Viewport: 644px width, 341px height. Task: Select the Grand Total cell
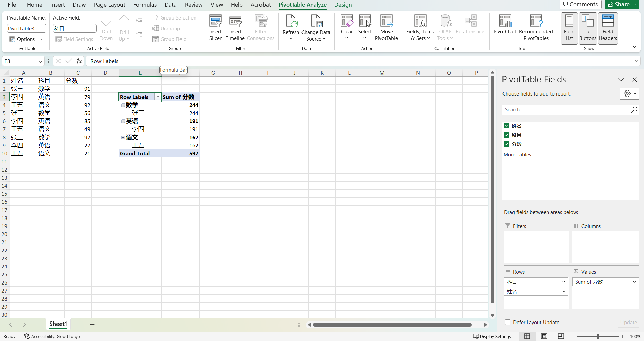coord(140,153)
